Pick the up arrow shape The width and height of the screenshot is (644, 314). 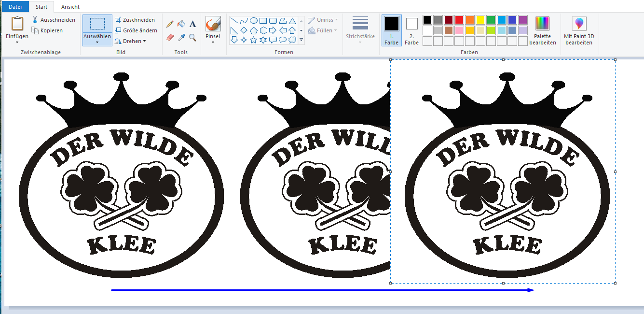pos(292,30)
